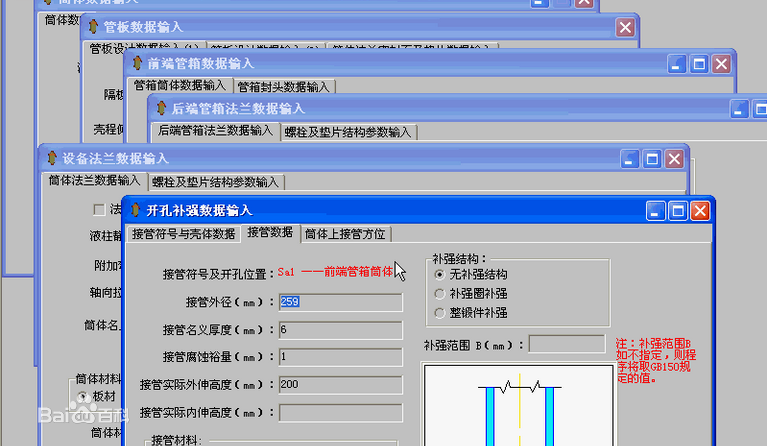
Task: Maximize the 开孔补强数据输入 window
Action: point(678,211)
